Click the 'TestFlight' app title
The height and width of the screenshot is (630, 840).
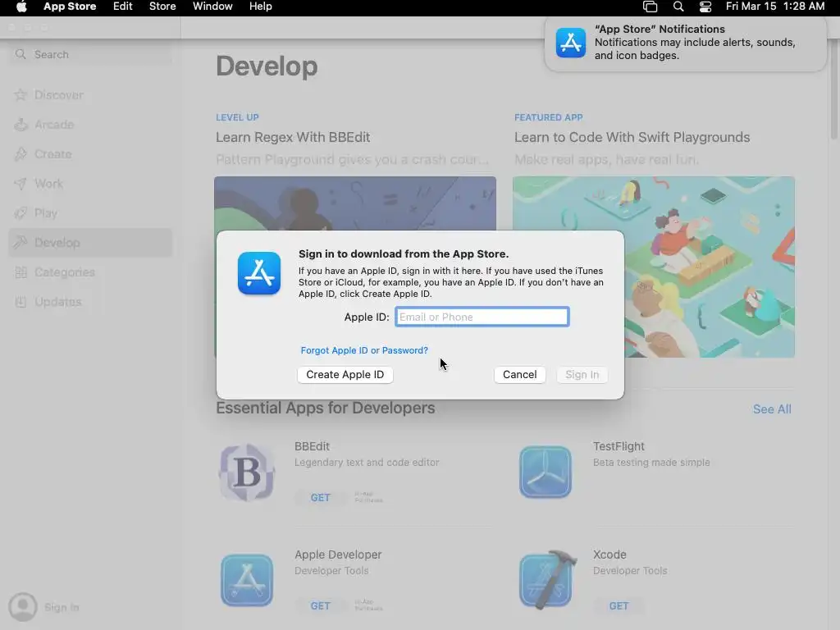pos(619,446)
